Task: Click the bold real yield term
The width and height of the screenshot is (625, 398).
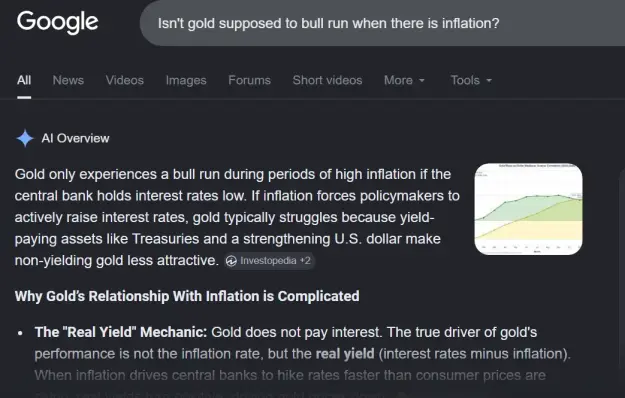Action: 345,354
